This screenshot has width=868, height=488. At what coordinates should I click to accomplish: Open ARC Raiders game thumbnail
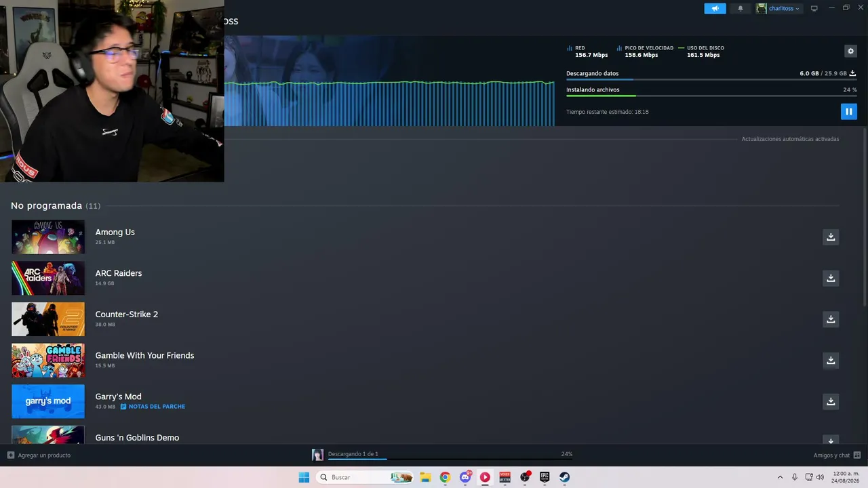48,278
